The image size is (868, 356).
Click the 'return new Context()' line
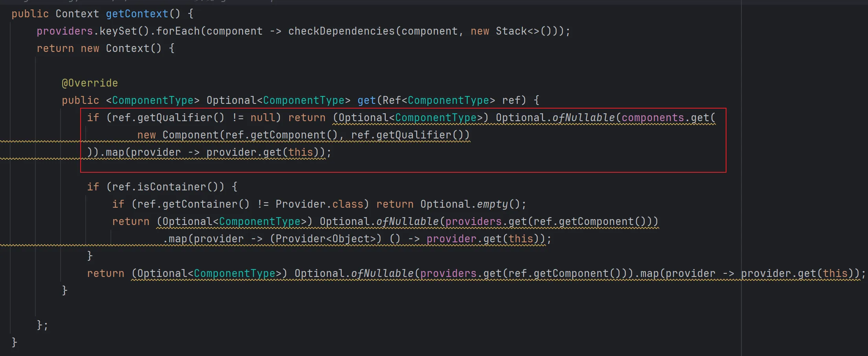pyautogui.click(x=105, y=48)
